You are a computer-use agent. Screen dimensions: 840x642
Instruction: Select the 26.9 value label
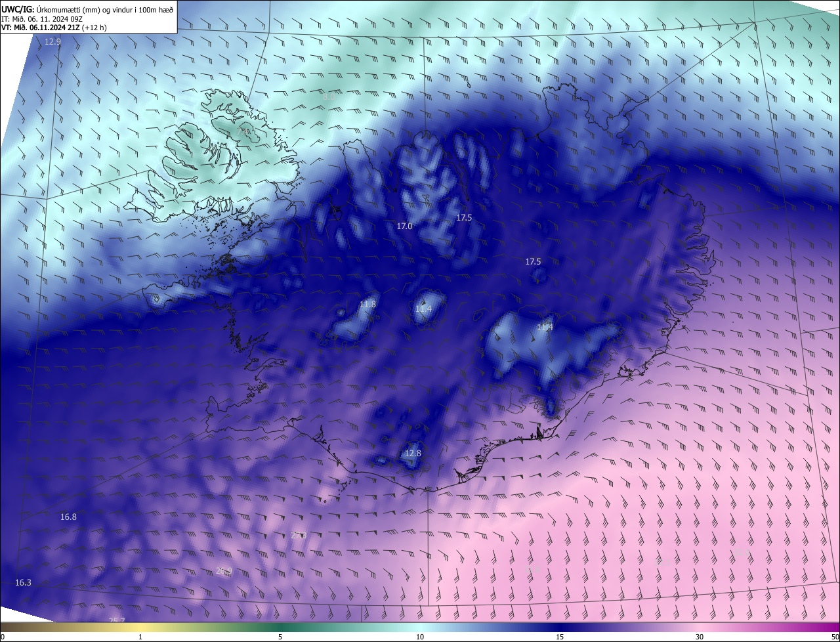tap(224, 570)
